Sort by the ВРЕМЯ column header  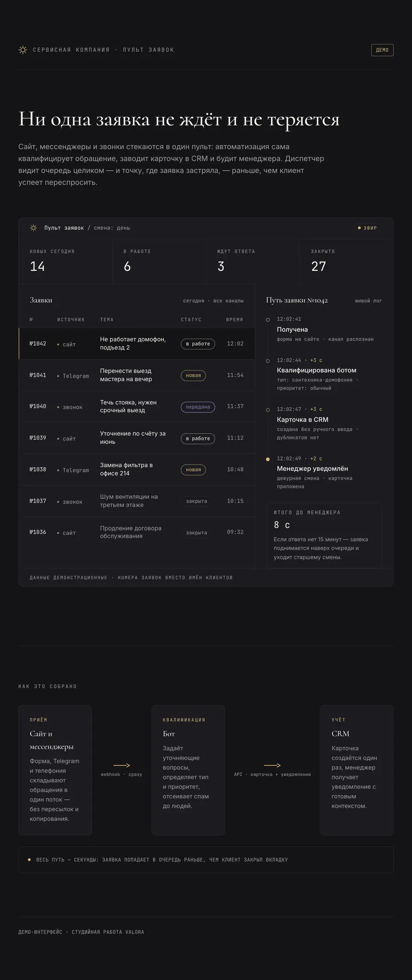tap(234, 320)
